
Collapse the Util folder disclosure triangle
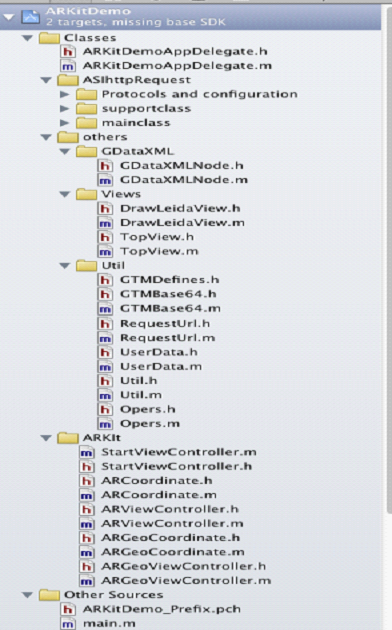tap(65, 266)
